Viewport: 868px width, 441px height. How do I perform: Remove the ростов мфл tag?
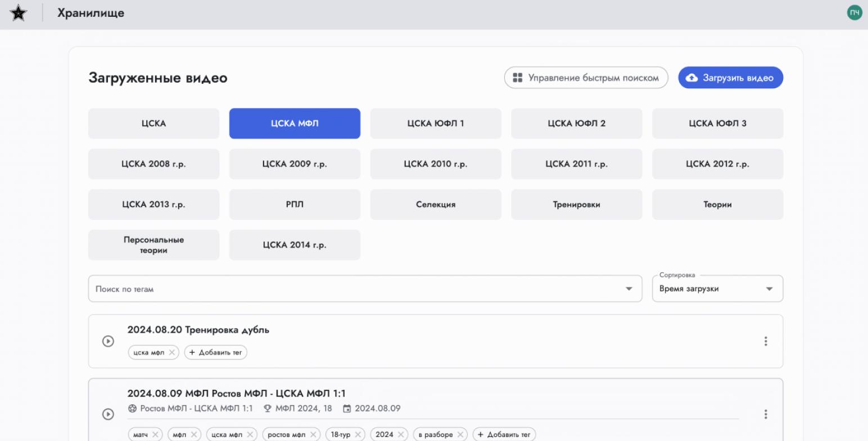pos(313,435)
